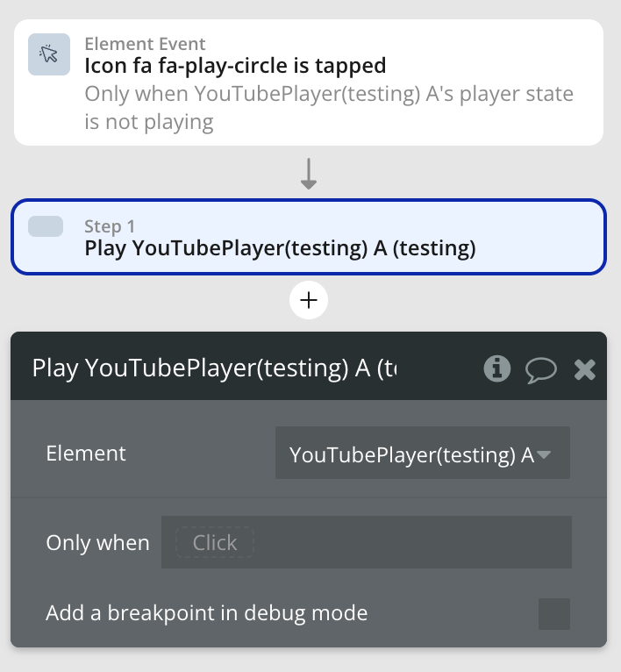Image resolution: width=621 pixels, height=672 pixels.
Task: Click the "Step 1" label text
Action: pos(110,226)
